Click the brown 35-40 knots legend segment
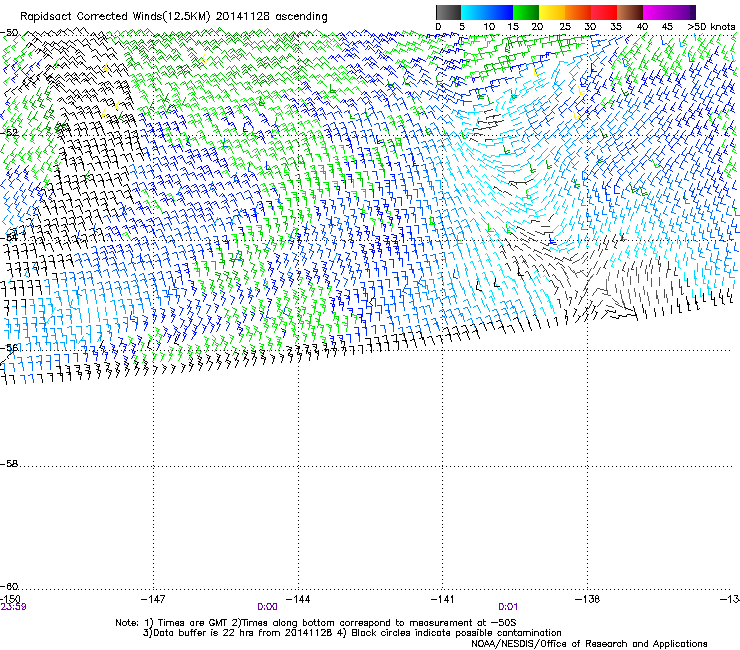Screen dimensions: 740x650 click(x=630, y=12)
